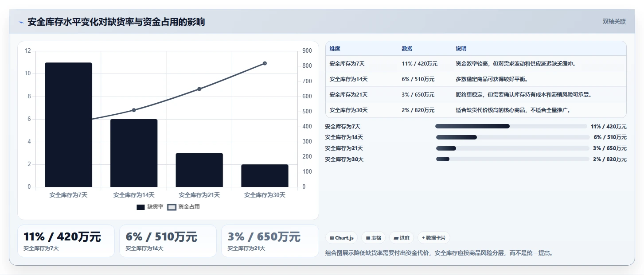This screenshot has width=644, height=275.
Task: Click the 安全库存为7天 cell in the table
Action: coord(347,64)
